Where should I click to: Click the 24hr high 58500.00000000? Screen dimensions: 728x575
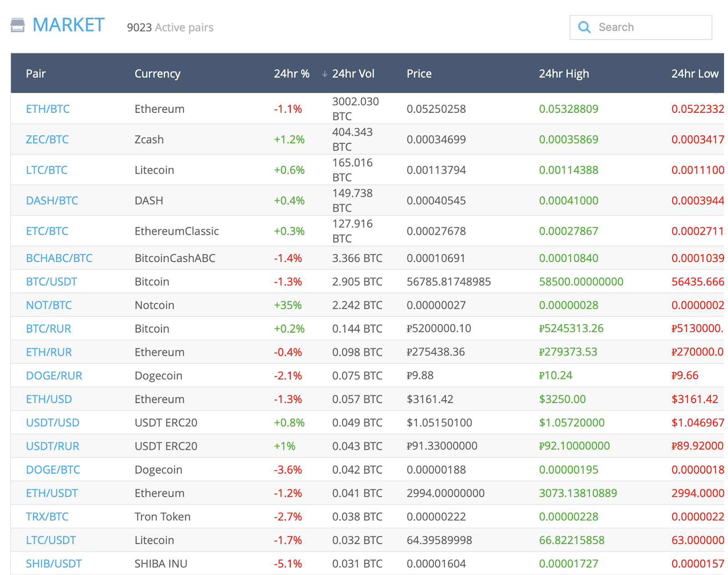(581, 282)
